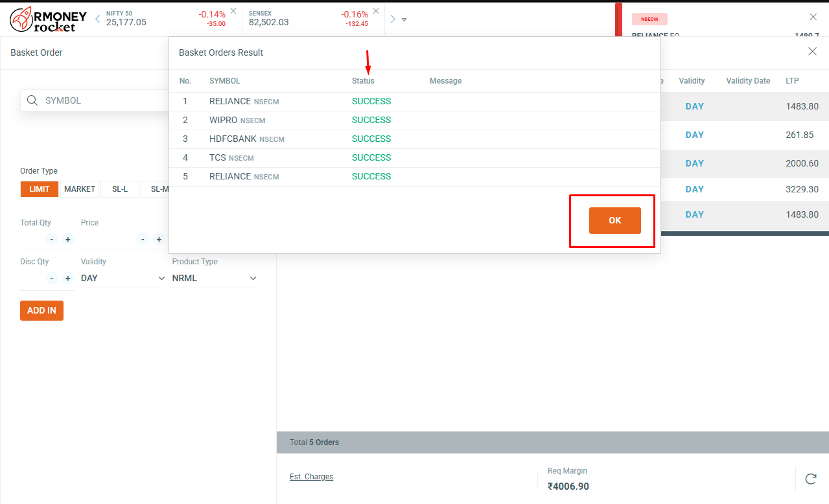Click the RMoney Rocket logo
The image size is (829, 504).
(x=48, y=19)
